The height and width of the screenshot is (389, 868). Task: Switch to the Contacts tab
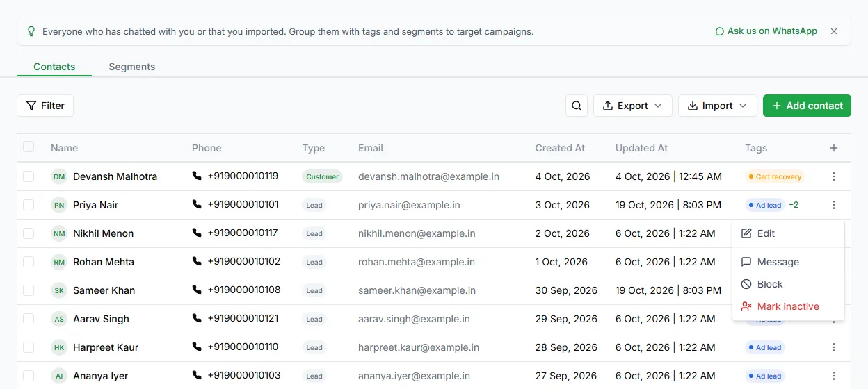point(54,67)
